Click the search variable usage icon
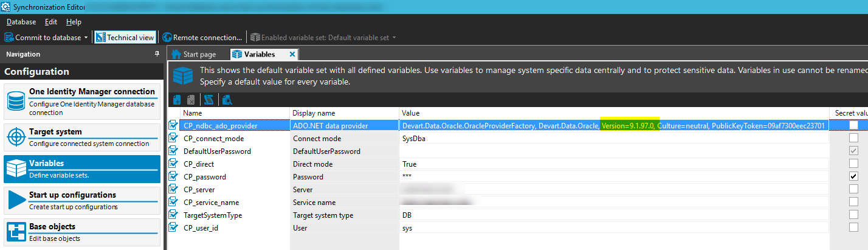Viewport: 868px width, 250px height. (227, 100)
